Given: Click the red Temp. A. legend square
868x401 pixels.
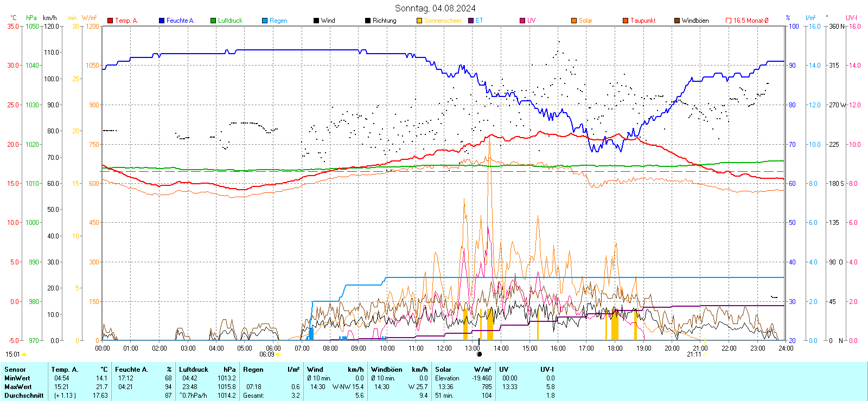Looking at the screenshot, I should coord(110,21).
